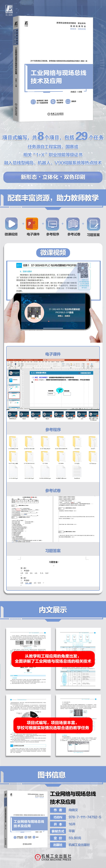Click the 参考试卷 section heading
Image resolution: width=106 pixels, height=868 pixels.
(53, 491)
